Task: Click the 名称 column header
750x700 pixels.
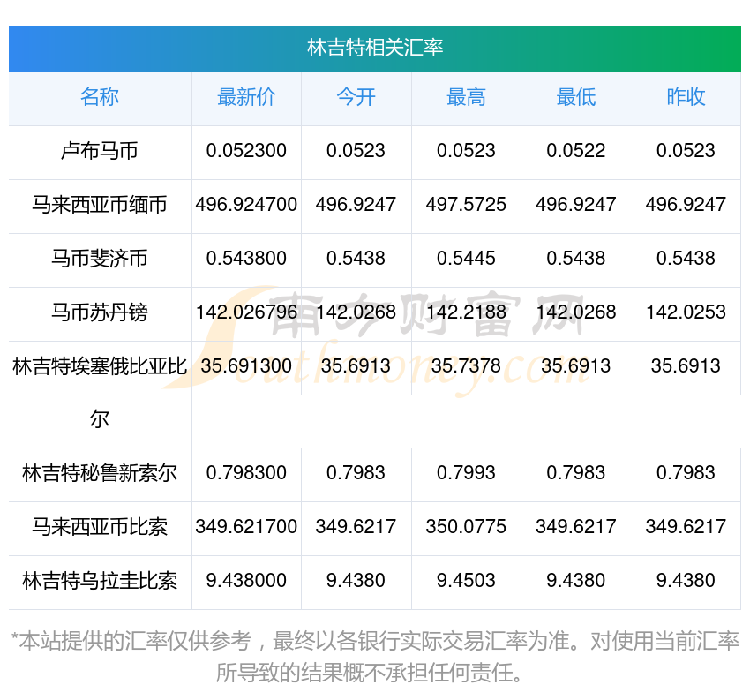Action: (100, 97)
